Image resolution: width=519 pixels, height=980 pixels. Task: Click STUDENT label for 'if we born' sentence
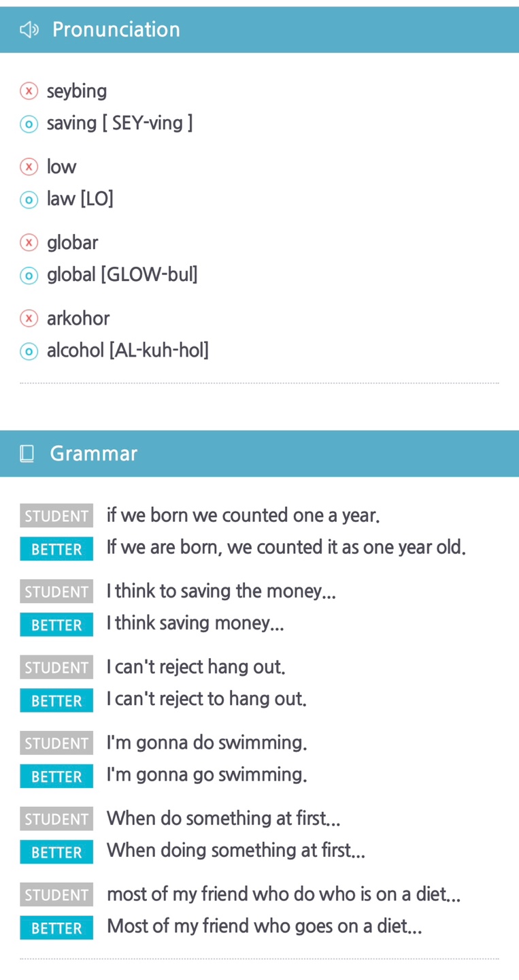click(x=56, y=517)
